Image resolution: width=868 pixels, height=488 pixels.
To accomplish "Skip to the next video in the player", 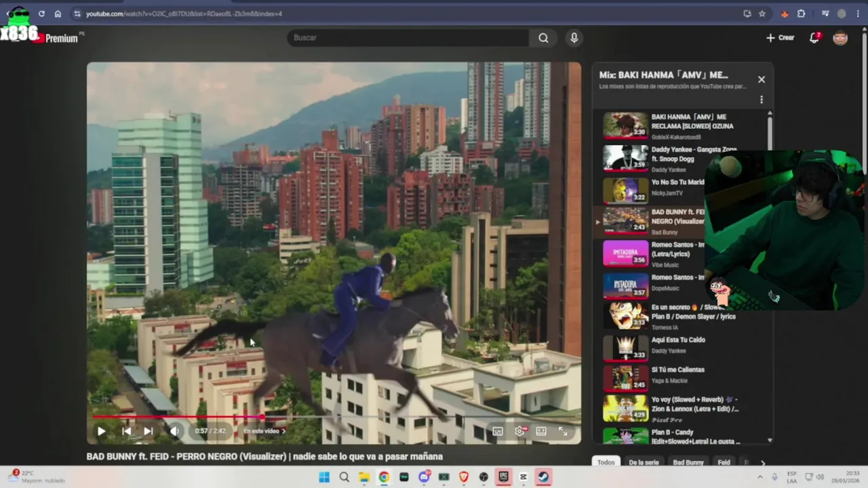I will pyautogui.click(x=148, y=431).
